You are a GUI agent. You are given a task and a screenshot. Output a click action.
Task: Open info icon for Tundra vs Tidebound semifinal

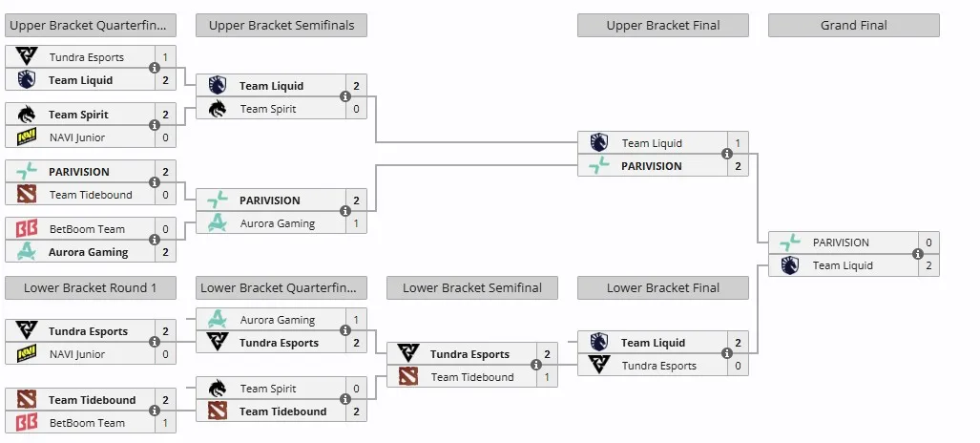pos(535,365)
